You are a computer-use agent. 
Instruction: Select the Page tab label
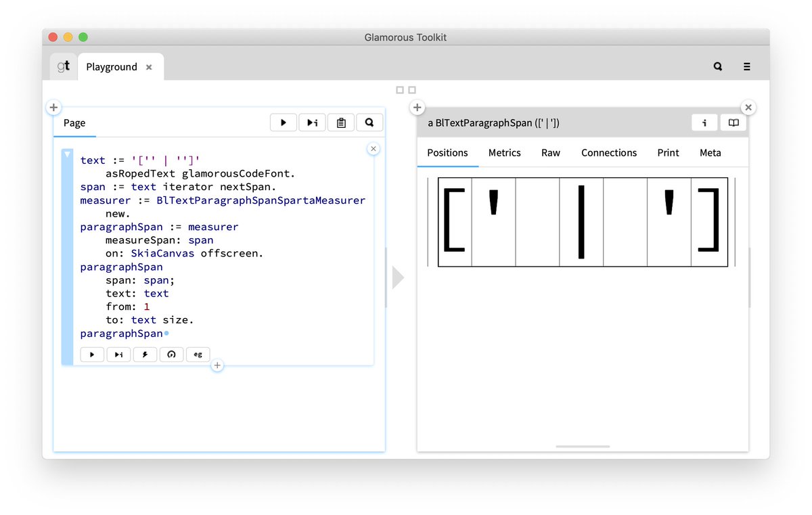(74, 123)
